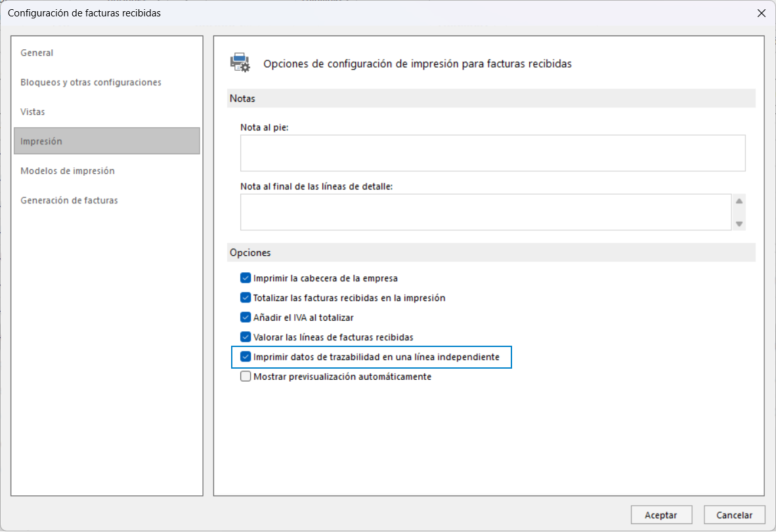Focus the Nota al final de líneas field

click(x=486, y=212)
